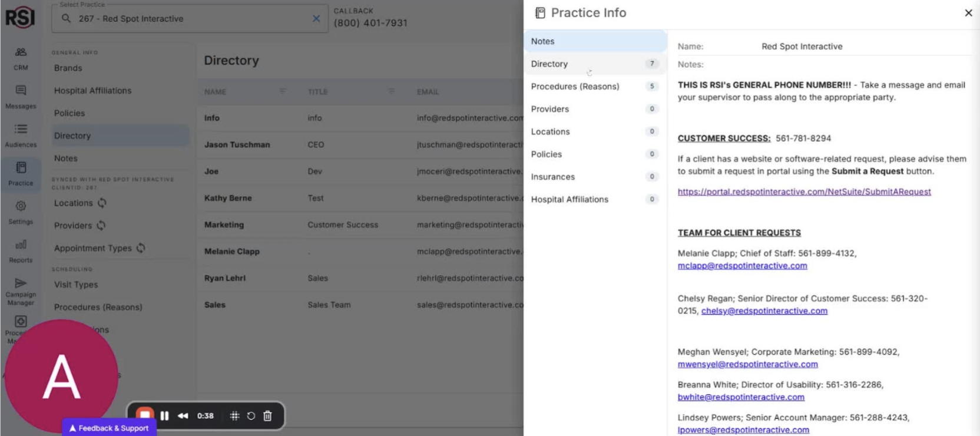Open Messages in the left sidebar
The width and height of the screenshot is (980, 436).
(21, 96)
